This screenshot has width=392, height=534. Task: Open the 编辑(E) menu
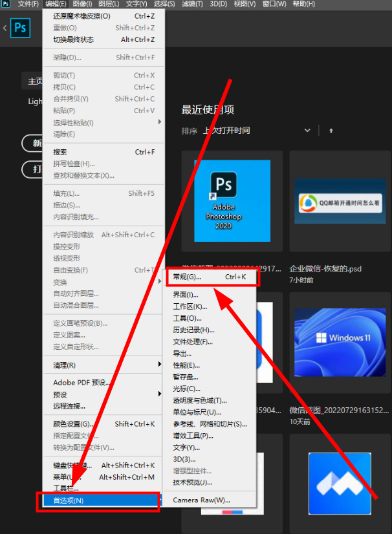[56, 4]
